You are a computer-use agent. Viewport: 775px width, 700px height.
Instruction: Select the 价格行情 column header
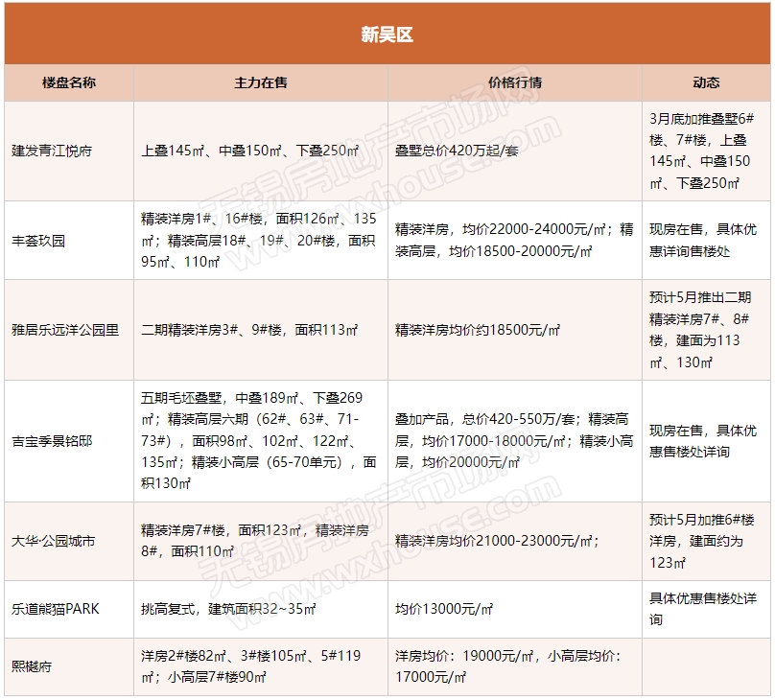click(x=515, y=82)
